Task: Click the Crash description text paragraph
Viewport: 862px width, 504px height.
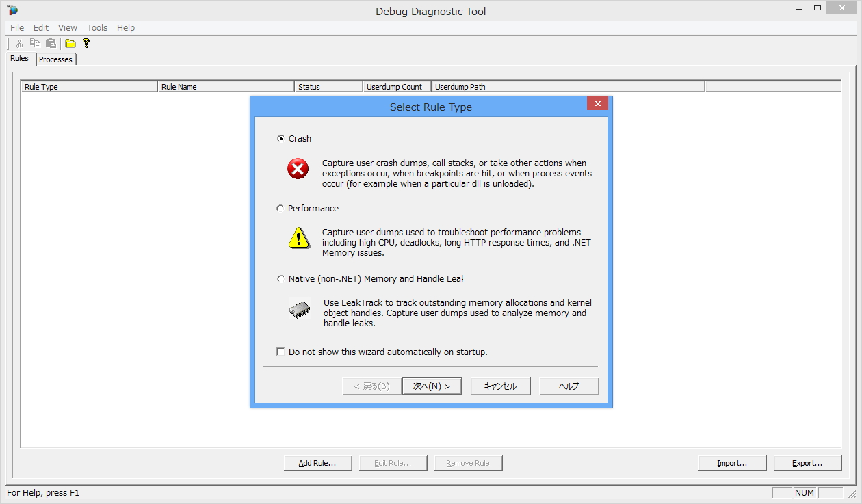Action: [457, 174]
